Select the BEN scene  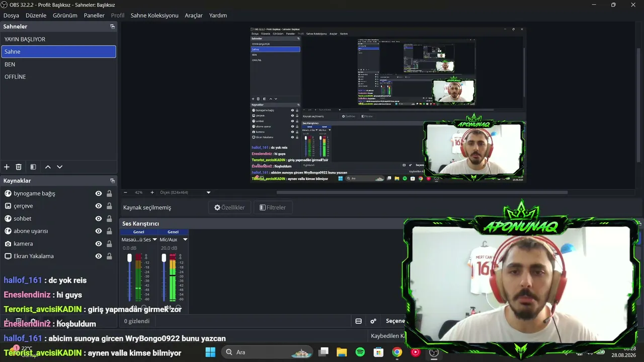pyautogui.click(x=58, y=64)
